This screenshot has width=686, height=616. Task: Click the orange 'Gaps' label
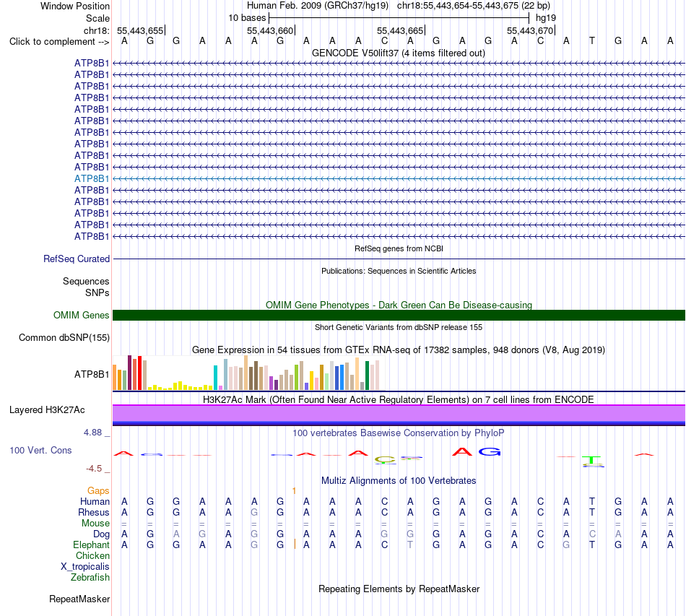pyautogui.click(x=98, y=491)
